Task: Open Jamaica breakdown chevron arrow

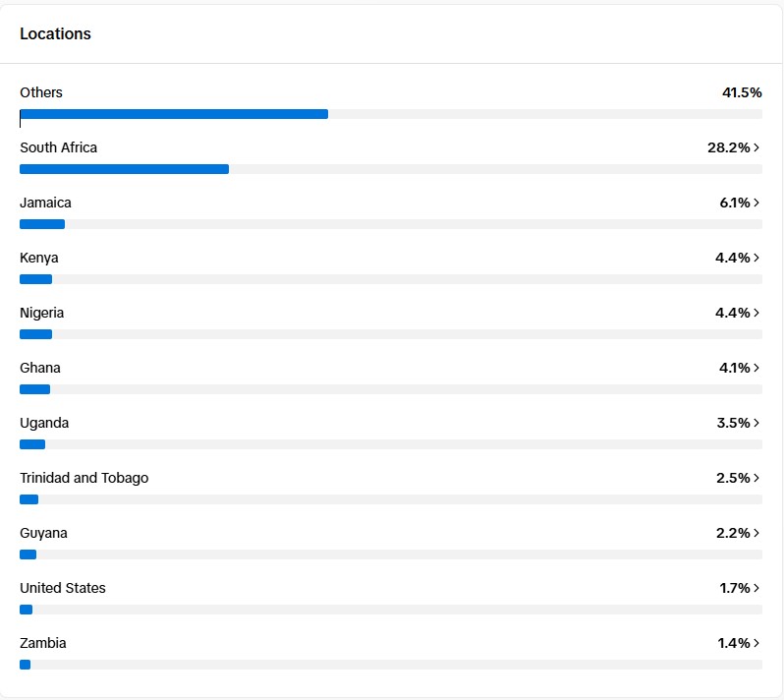Action: pyautogui.click(x=756, y=203)
